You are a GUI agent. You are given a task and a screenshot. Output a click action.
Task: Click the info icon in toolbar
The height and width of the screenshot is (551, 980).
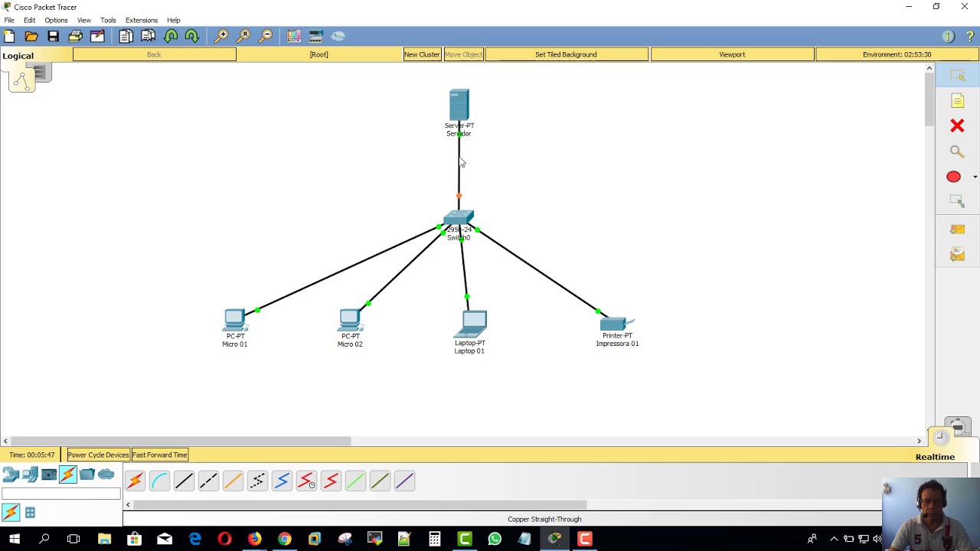[948, 36]
